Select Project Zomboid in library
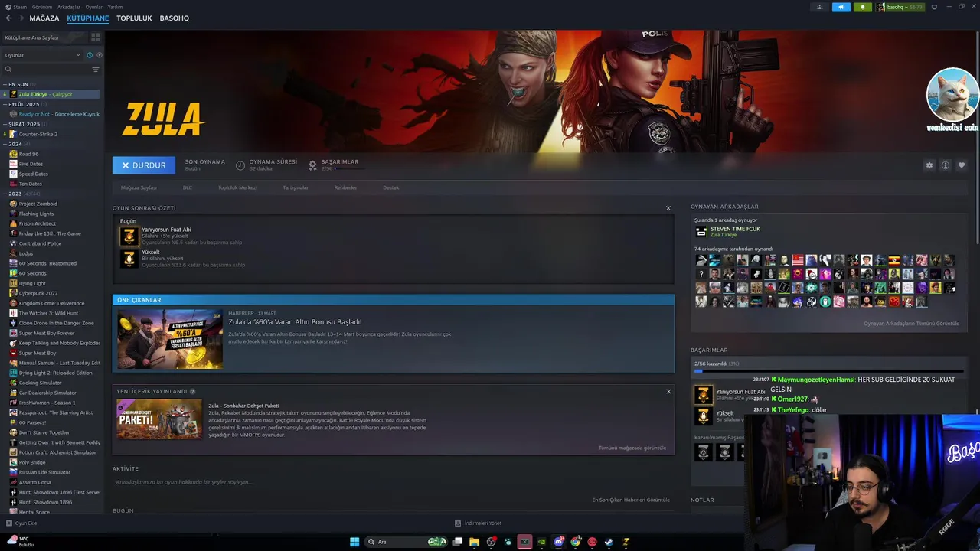Image resolution: width=980 pixels, height=551 pixels. point(38,204)
